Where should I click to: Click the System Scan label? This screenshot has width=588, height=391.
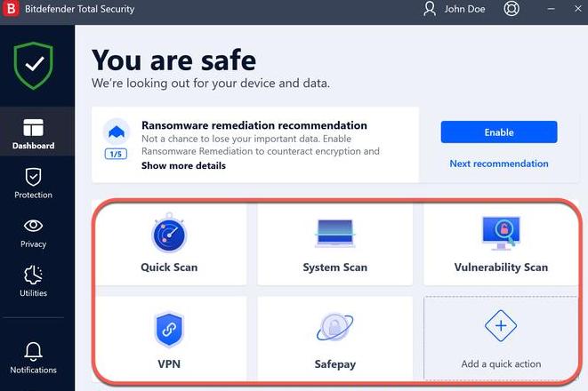pos(334,267)
